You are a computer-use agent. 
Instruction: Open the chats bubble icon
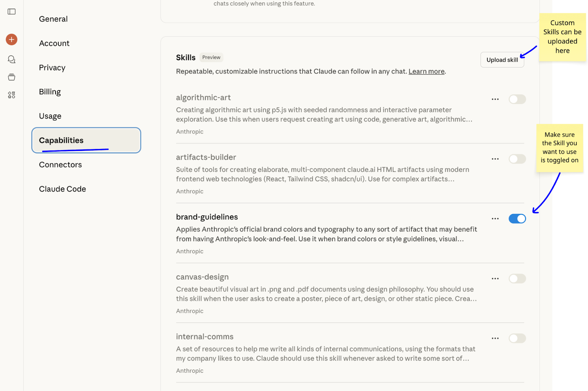point(12,59)
